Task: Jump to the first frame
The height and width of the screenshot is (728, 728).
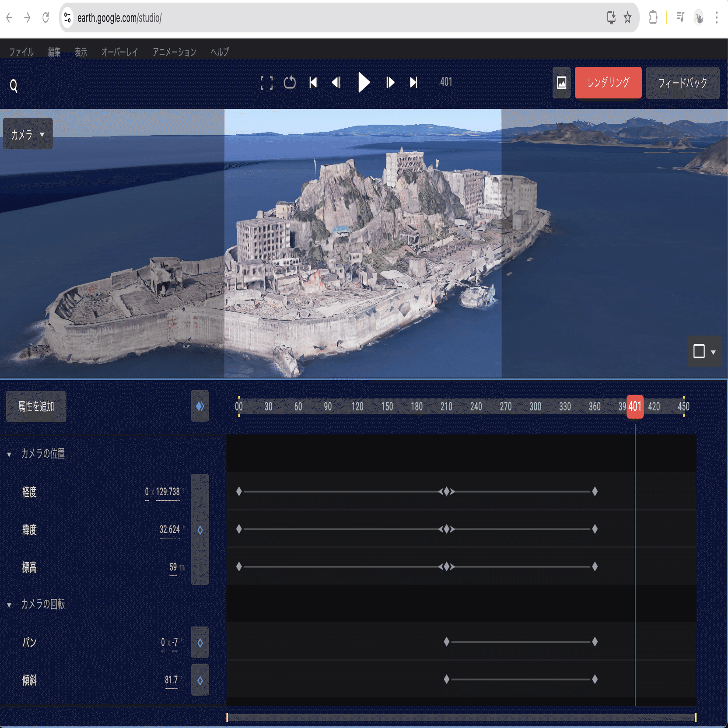Action: pos(313,83)
